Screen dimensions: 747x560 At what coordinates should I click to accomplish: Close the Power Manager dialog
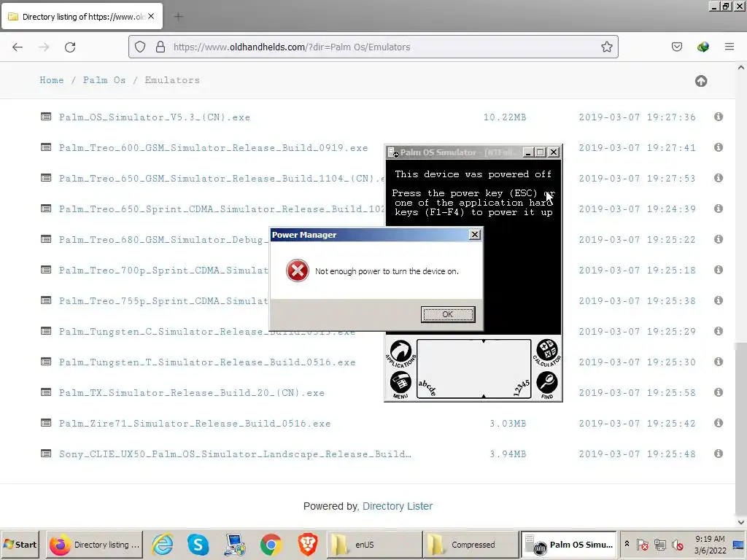pos(474,235)
